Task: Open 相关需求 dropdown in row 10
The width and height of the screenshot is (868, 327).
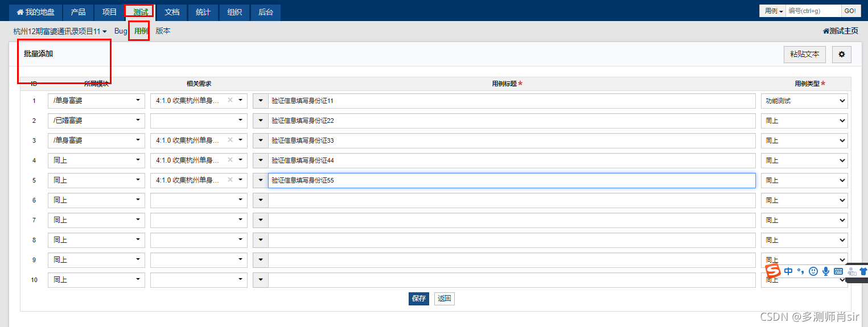Action: click(199, 280)
